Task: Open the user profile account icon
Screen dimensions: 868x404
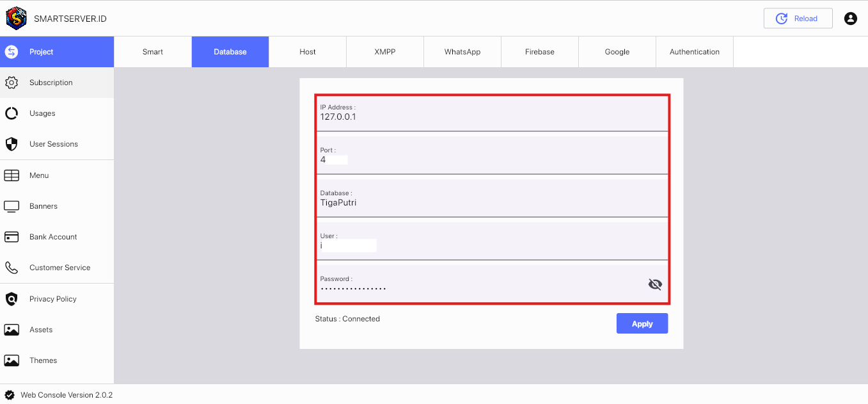Action: 850,18
